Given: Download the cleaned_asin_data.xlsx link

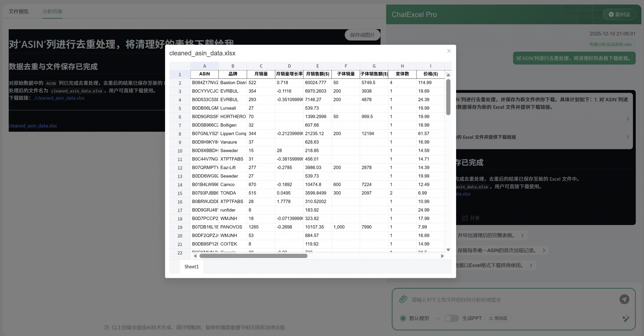Looking at the screenshot, I should pyautogui.click(x=33, y=126).
